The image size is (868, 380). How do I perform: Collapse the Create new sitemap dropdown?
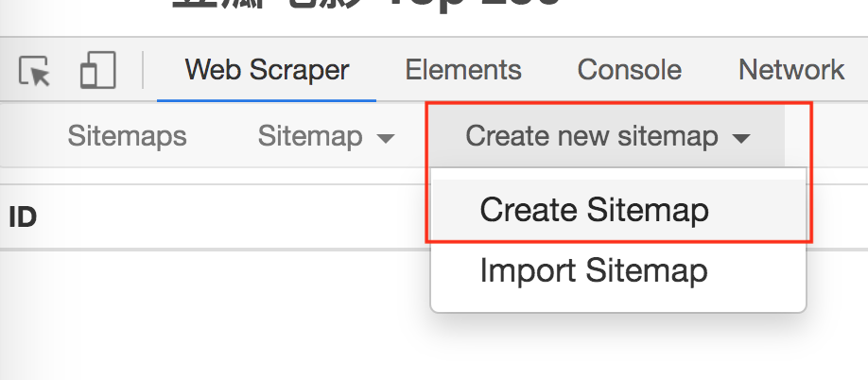coord(592,136)
